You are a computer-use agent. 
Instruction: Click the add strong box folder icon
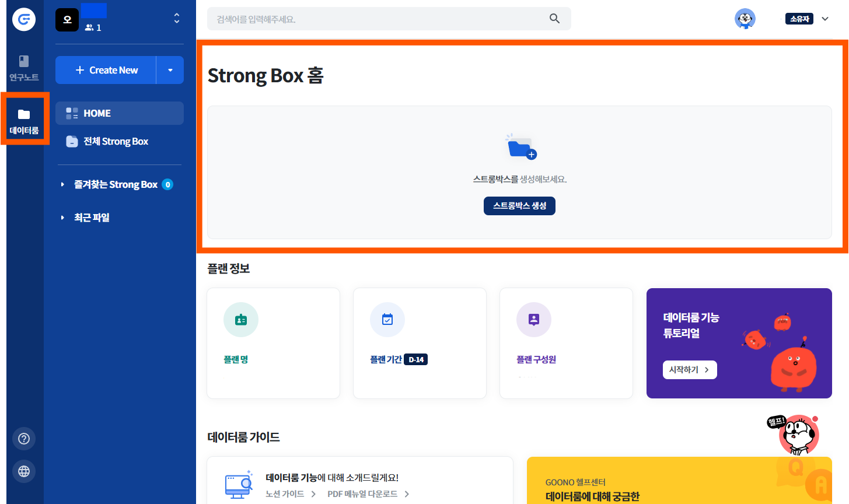pos(521,147)
